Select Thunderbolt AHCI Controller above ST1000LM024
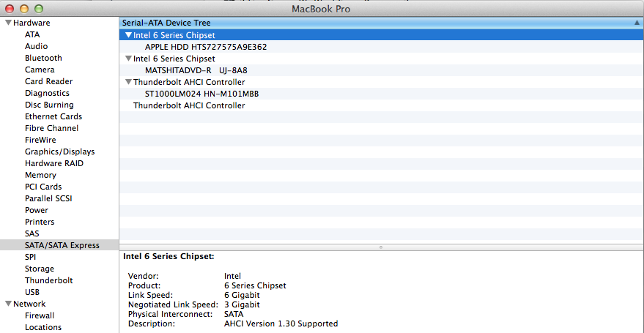Viewport: 644px width, 333px height. coord(189,82)
